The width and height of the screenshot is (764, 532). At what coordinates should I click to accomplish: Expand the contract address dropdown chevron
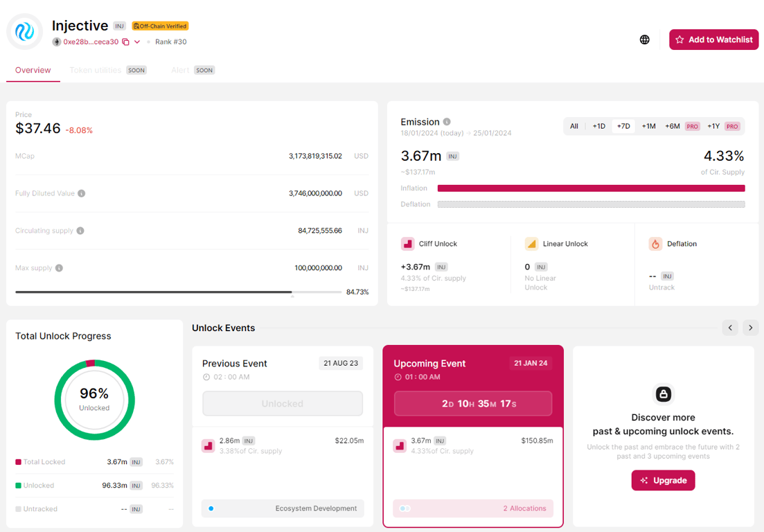[x=136, y=42]
